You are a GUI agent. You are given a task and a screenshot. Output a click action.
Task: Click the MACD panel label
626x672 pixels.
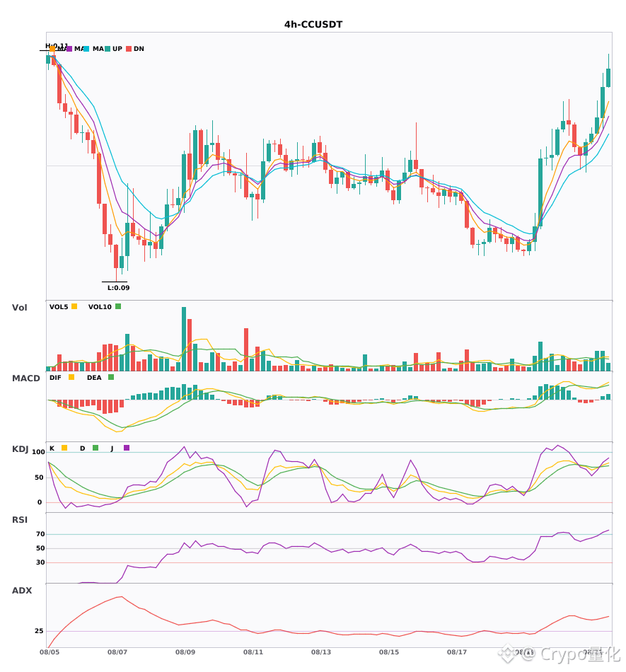tap(25, 378)
